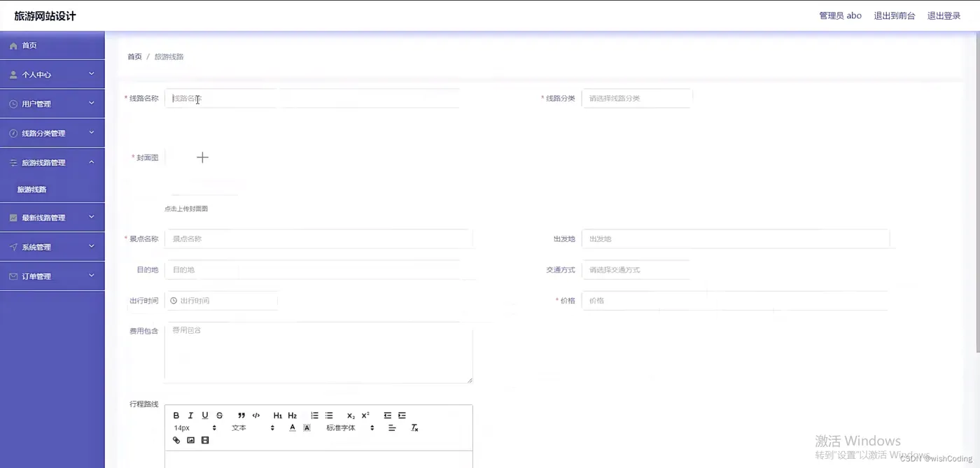This screenshot has height=468, width=980.
Task: Insert a blockquote in editor
Action: tap(241, 416)
